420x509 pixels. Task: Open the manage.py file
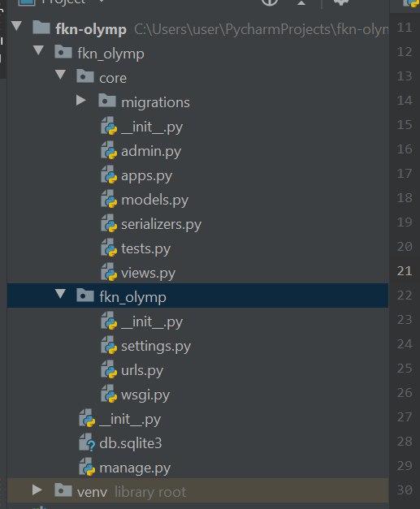click(135, 468)
